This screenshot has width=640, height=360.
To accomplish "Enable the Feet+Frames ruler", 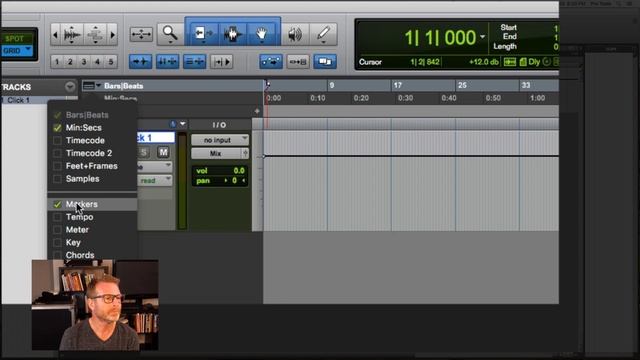I will click(x=57, y=166).
